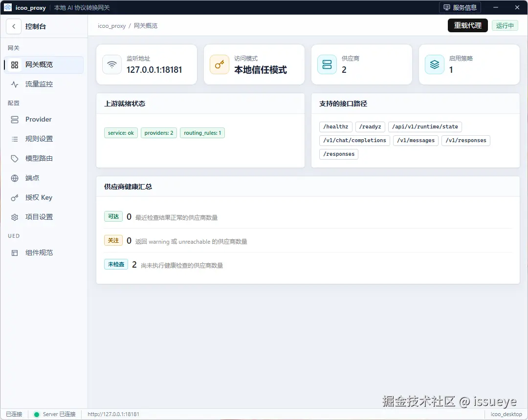
Task: Click the /api/v1/runtime/state path tag
Action: pos(425,127)
